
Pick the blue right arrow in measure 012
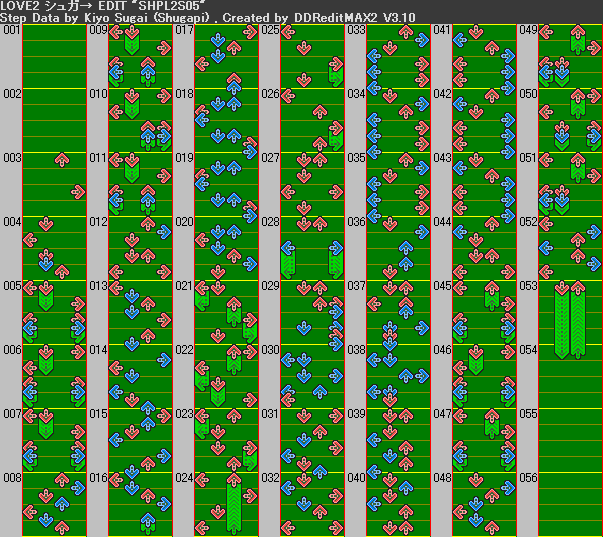pos(164,232)
